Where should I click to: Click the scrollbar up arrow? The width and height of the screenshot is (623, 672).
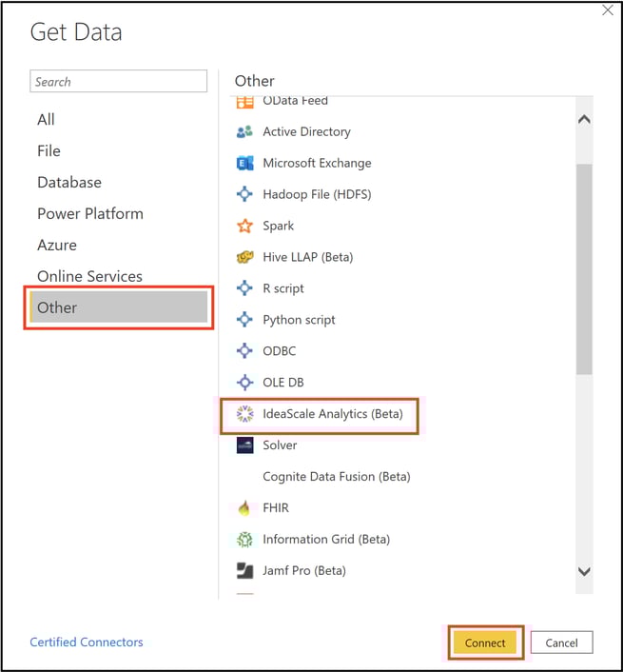584,119
